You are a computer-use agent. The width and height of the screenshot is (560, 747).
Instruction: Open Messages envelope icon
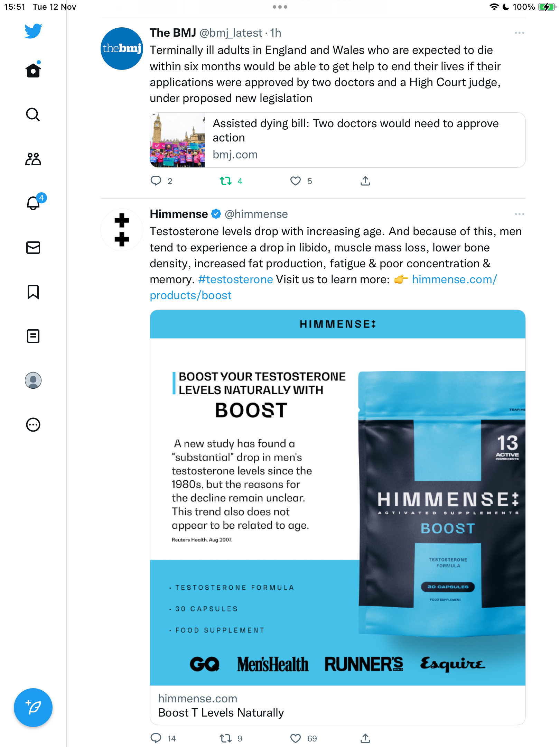pyautogui.click(x=33, y=248)
